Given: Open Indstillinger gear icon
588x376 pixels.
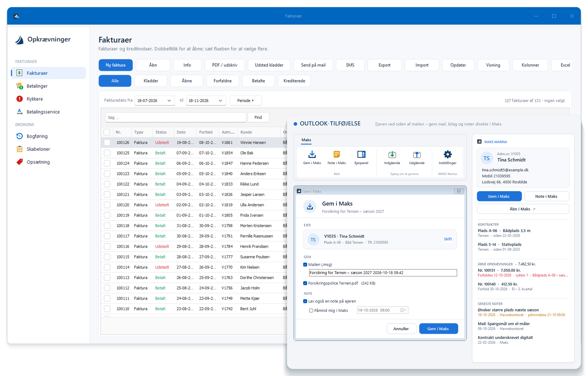Looking at the screenshot, I should click(447, 154).
